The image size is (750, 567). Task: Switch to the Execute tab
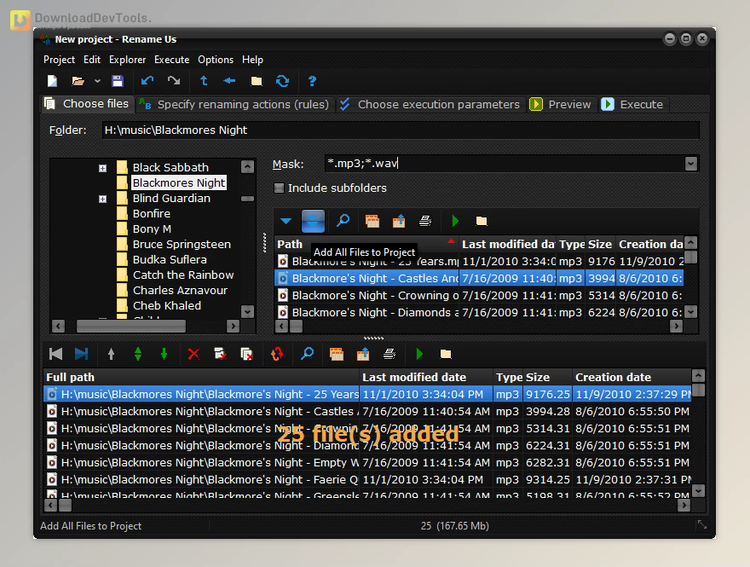[633, 104]
